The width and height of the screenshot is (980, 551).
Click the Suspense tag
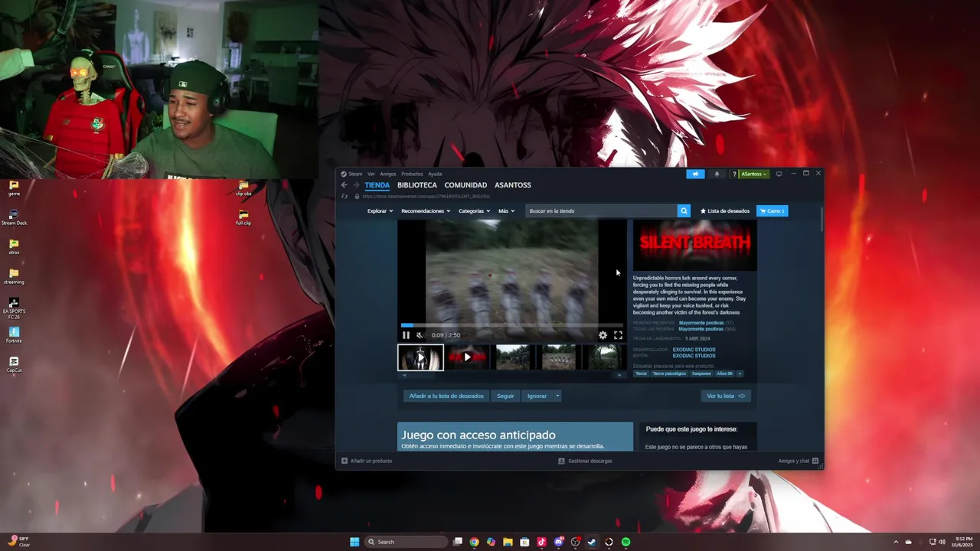pyautogui.click(x=701, y=373)
